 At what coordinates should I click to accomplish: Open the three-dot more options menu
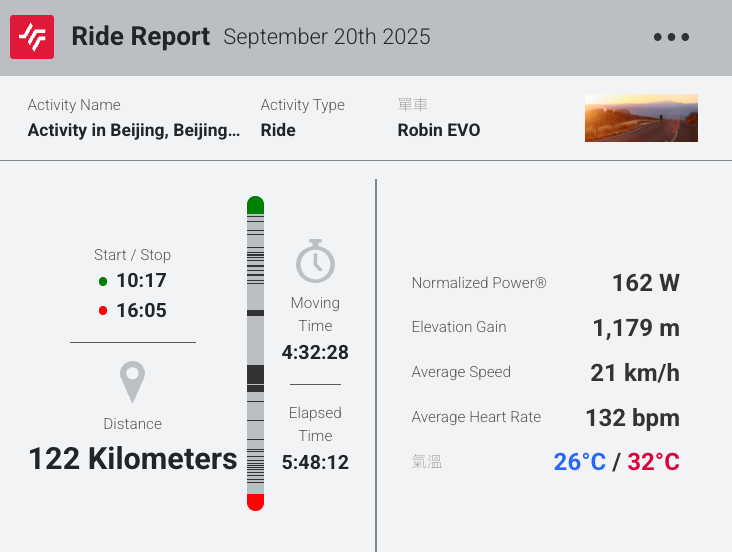coord(671,38)
